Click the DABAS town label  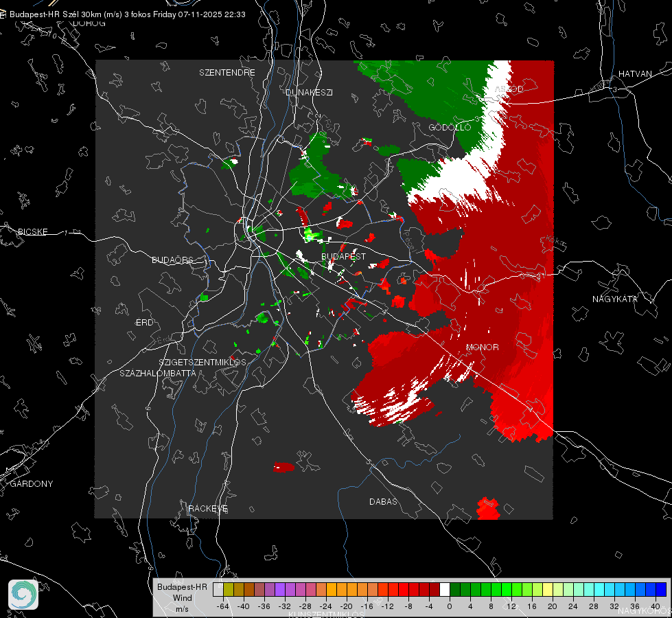click(383, 501)
